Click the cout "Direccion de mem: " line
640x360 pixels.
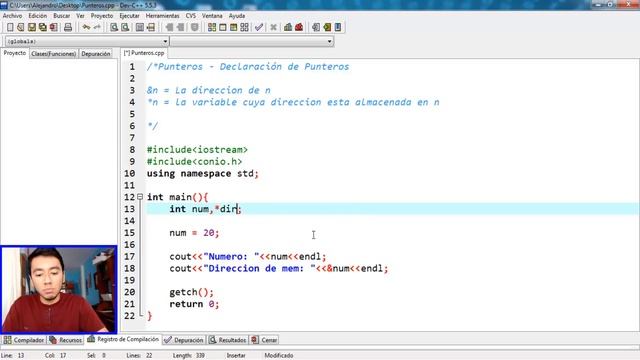(279, 268)
